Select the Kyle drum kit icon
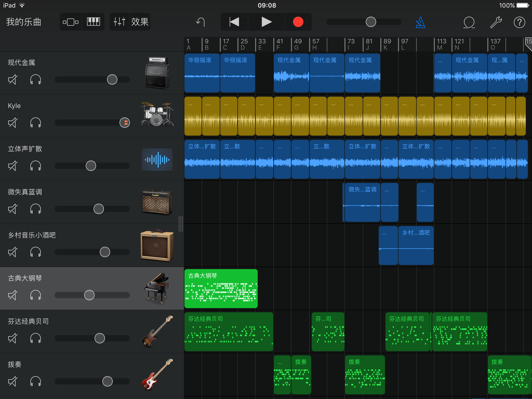Image resolution: width=532 pixels, height=399 pixels. click(157, 114)
